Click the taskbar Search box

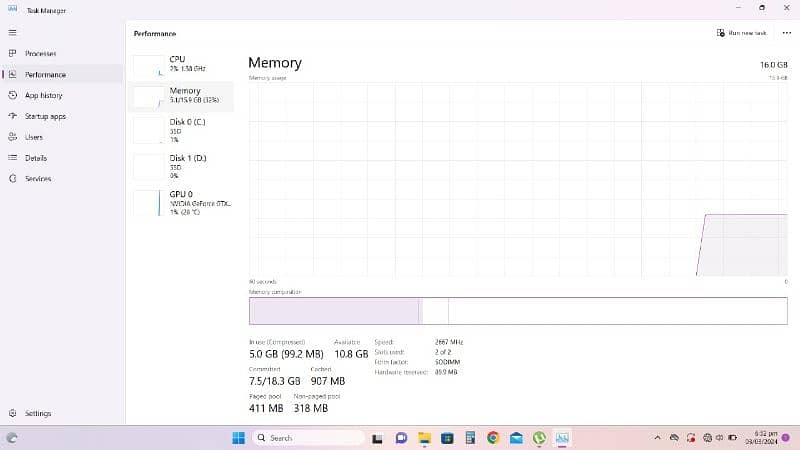pos(309,438)
